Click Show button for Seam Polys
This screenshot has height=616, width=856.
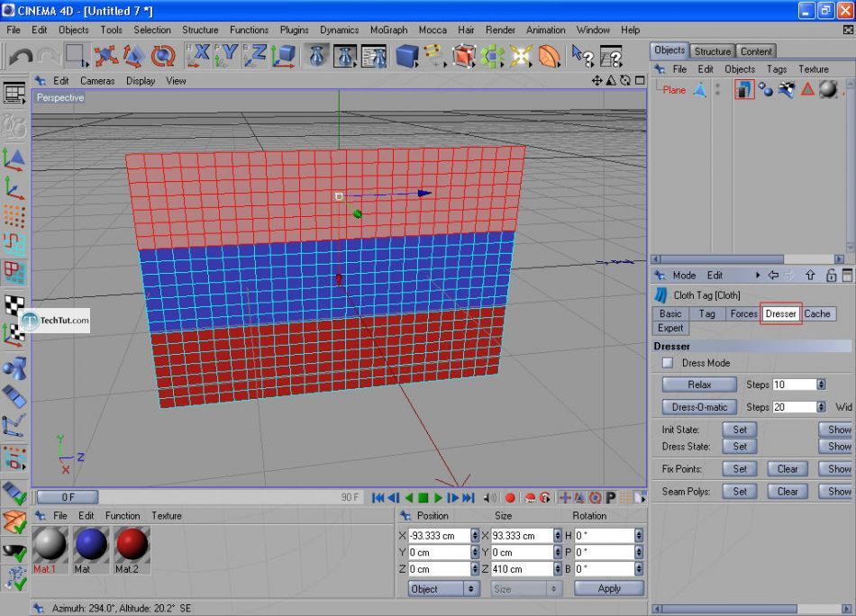pyautogui.click(x=837, y=492)
